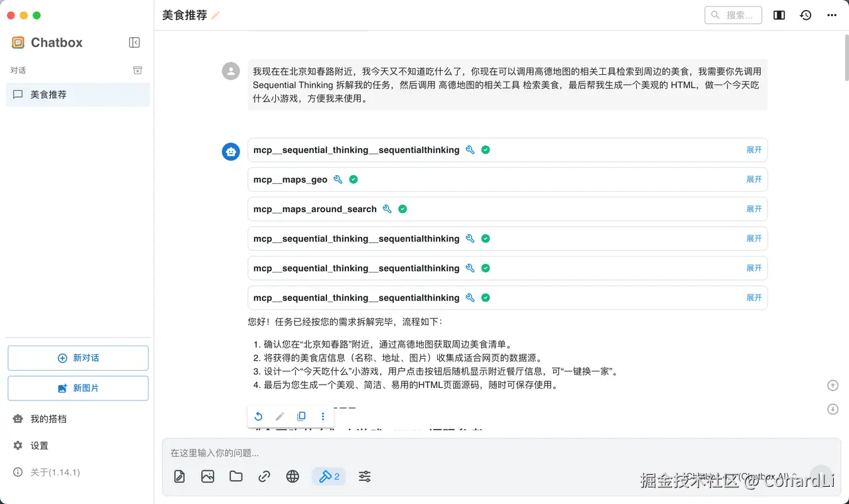Viewport: 849px width, 504px height.
Task: Attach a link with the chain icon
Action: click(264, 476)
